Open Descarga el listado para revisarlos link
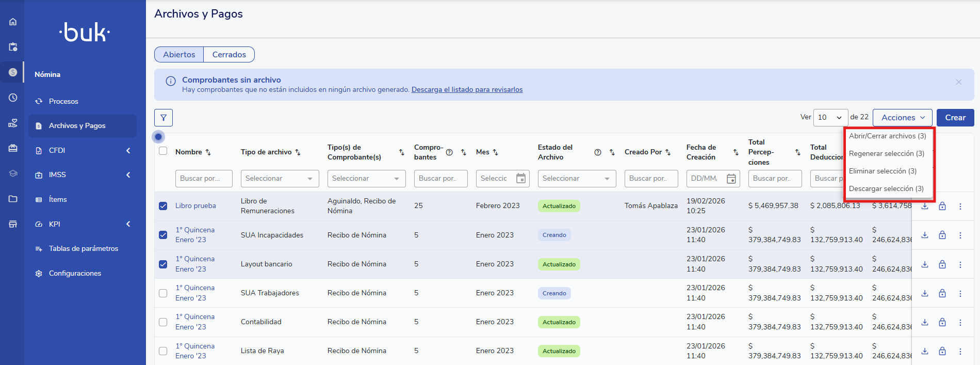The height and width of the screenshot is (365, 980). pyautogui.click(x=467, y=90)
